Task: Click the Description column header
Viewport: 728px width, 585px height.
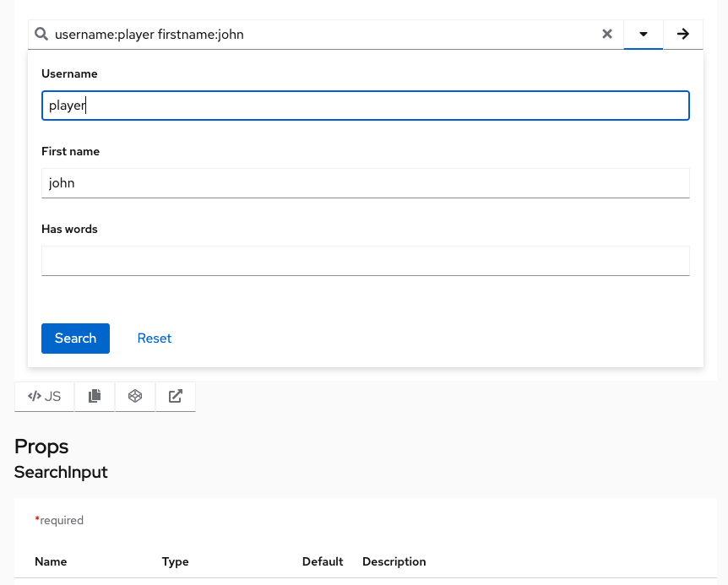Action: click(x=394, y=561)
